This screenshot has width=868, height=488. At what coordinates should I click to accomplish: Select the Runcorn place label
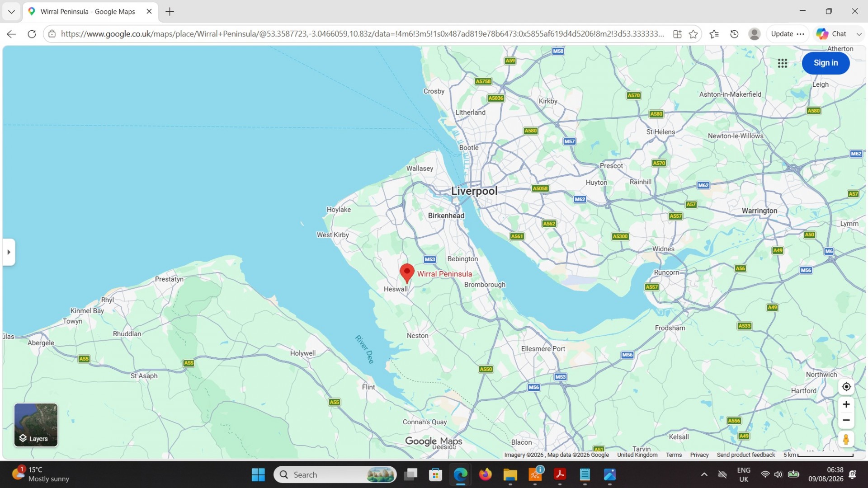[x=666, y=272]
